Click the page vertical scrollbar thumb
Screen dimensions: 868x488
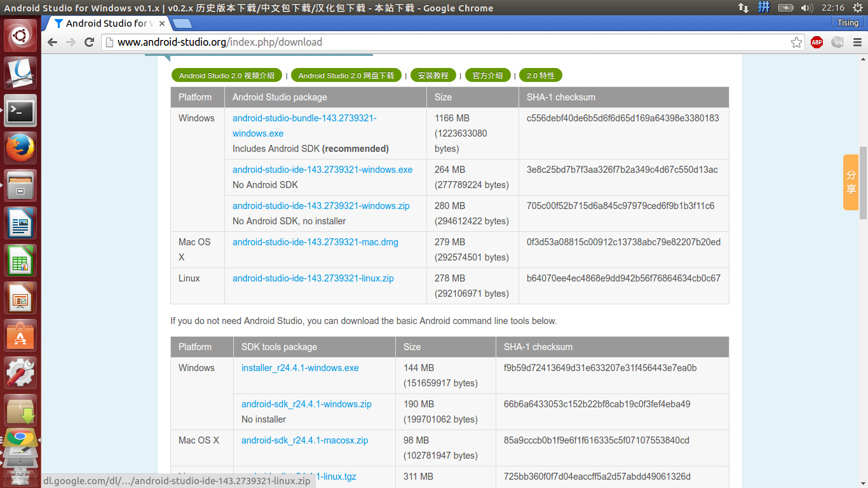(x=863, y=183)
